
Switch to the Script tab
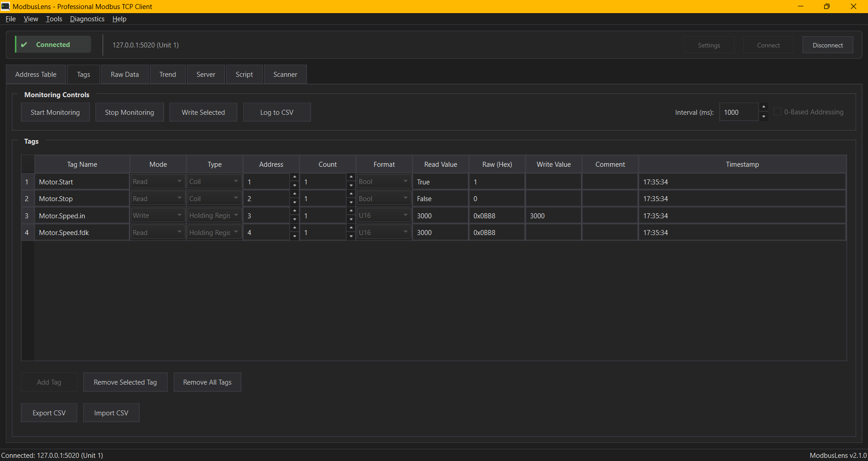click(x=244, y=75)
